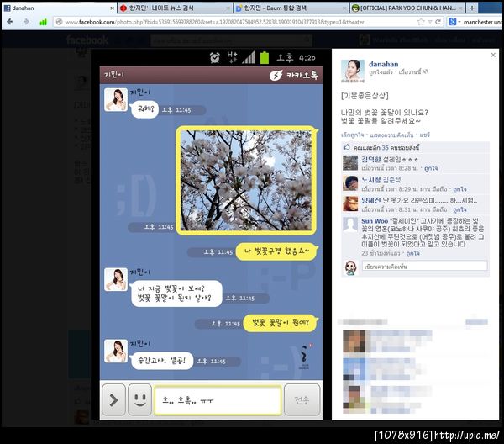The height and width of the screenshot is (444, 504).
Task: Open the cherry blossom photo message
Action: pos(246,181)
